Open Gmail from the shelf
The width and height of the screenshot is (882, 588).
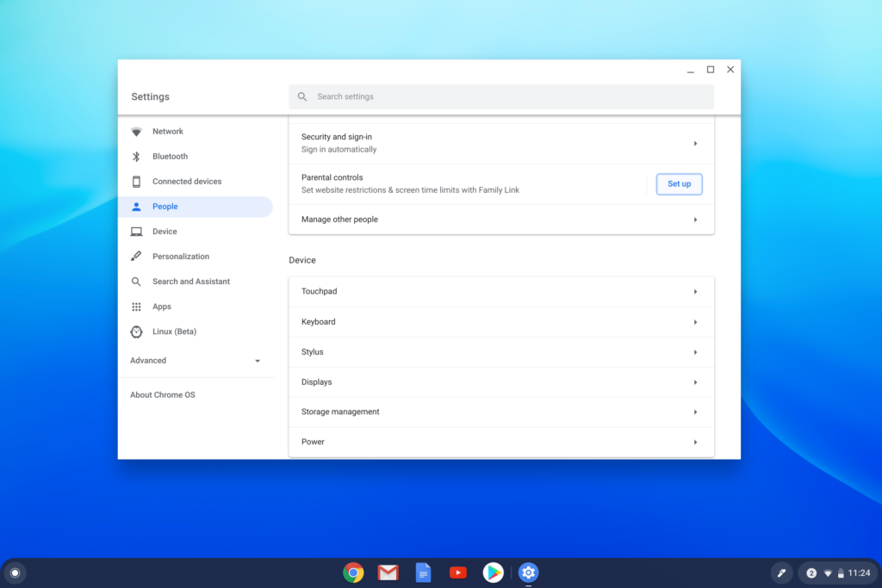[x=388, y=573]
